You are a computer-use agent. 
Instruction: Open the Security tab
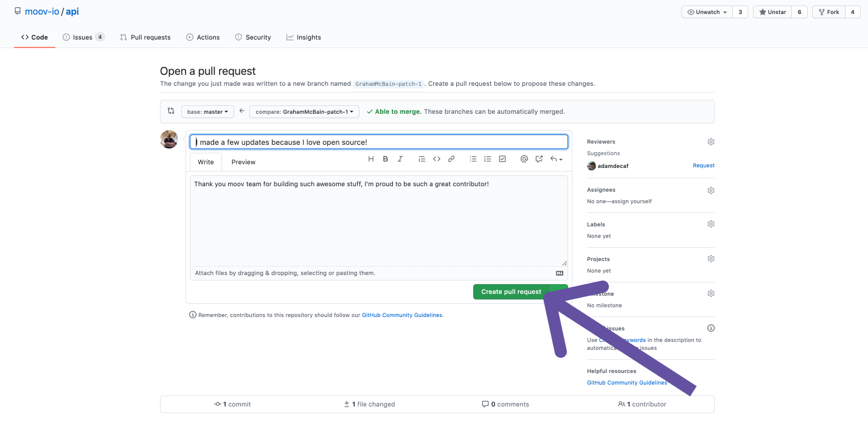coord(253,37)
